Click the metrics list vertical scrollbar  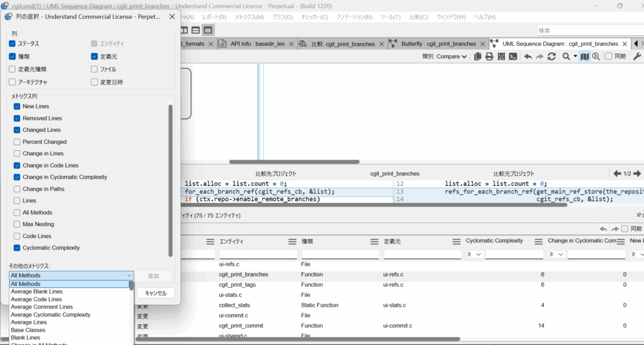170,180
